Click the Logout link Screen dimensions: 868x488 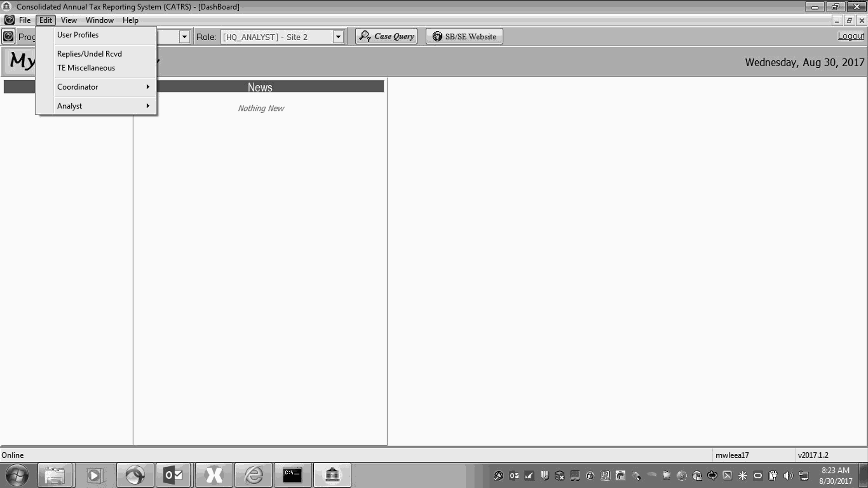coord(850,36)
